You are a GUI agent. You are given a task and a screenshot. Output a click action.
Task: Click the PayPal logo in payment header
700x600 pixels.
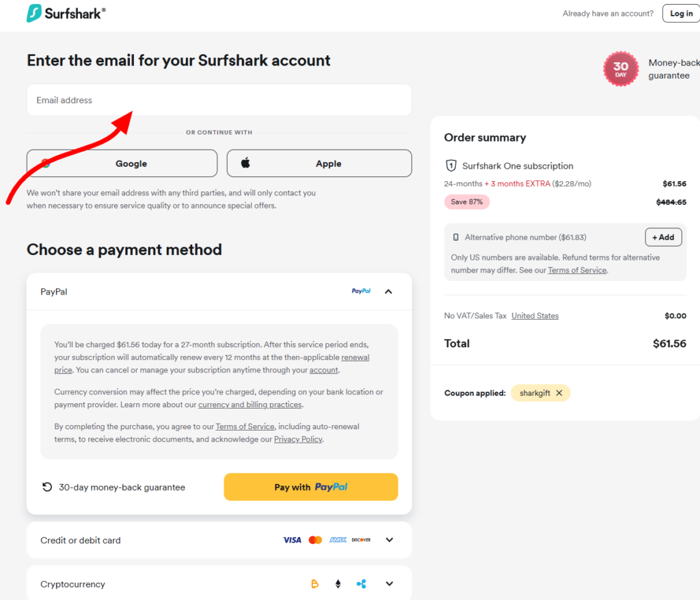point(361,291)
